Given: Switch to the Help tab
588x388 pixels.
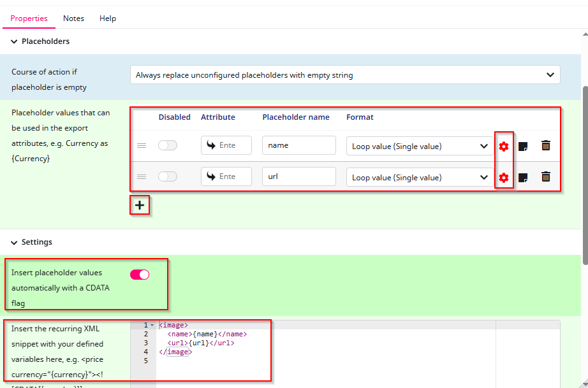Looking at the screenshot, I should click(x=108, y=18).
